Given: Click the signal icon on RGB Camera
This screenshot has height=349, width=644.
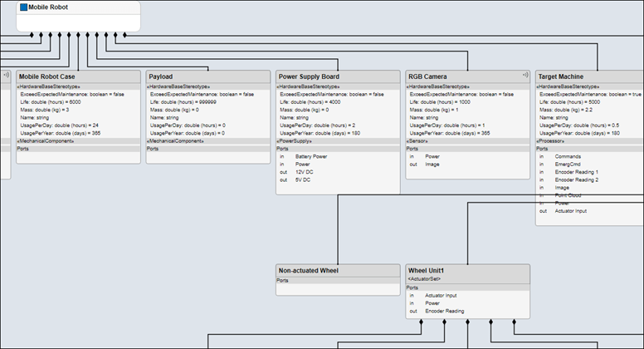Looking at the screenshot, I should [525, 75].
